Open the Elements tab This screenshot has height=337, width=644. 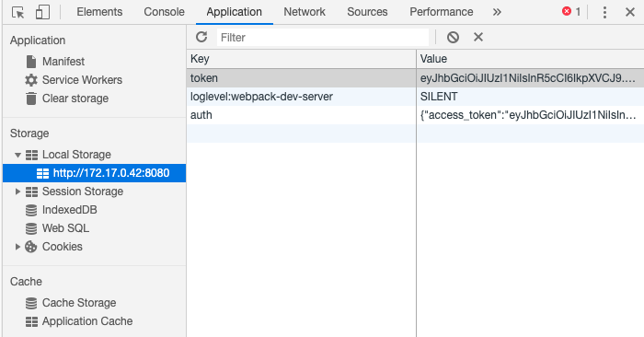(99, 12)
